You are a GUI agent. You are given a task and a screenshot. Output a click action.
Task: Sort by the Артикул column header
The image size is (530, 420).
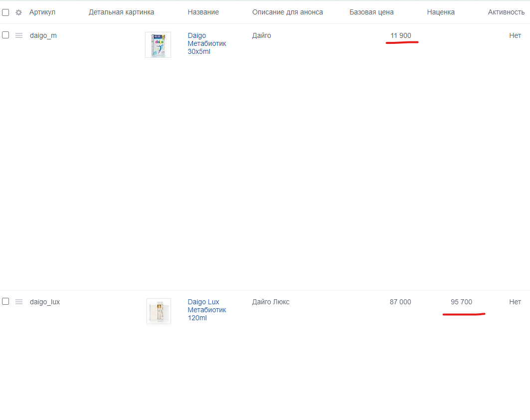coord(42,12)
